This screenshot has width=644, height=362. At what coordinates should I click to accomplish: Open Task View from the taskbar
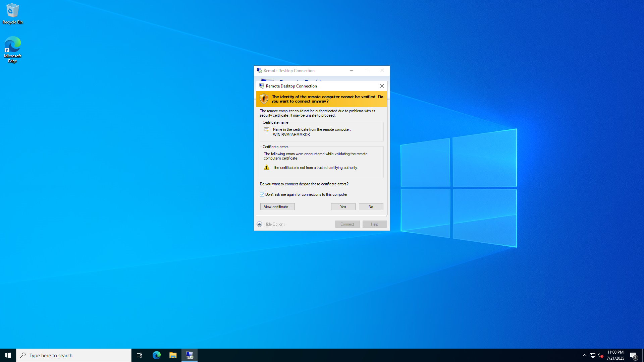click(140, 355)
